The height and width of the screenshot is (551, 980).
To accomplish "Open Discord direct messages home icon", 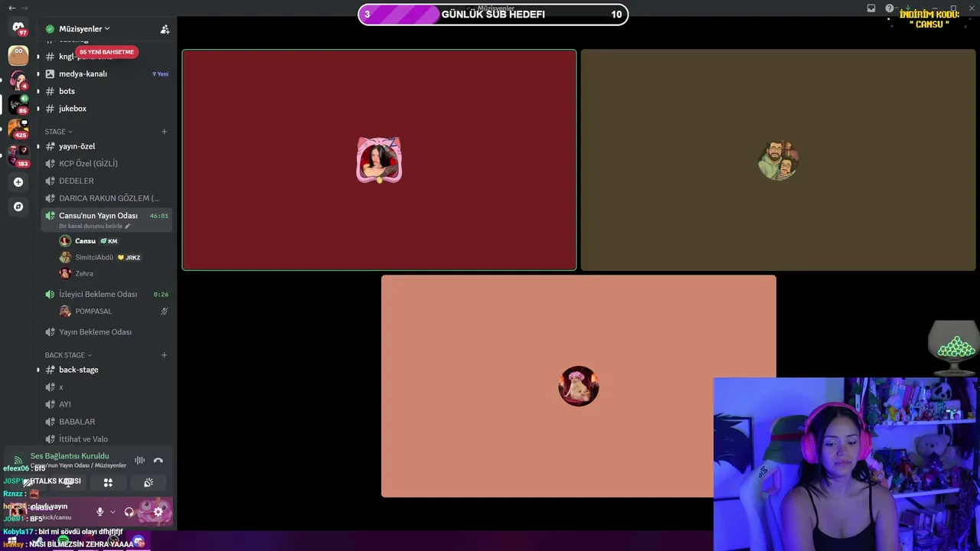I will click(18, 28).
